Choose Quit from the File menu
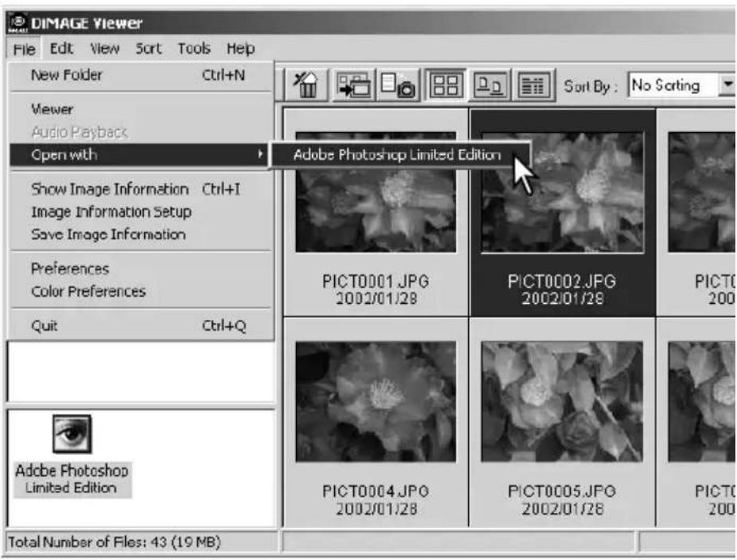 141,325
